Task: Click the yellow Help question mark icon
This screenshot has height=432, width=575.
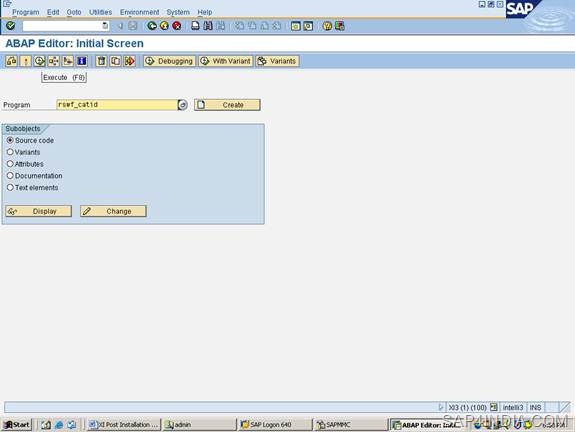Action: point(327,26)
